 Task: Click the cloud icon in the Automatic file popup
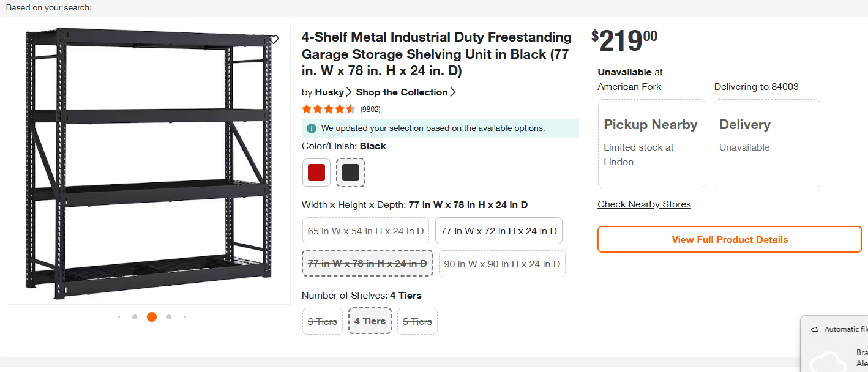tap(815, 329)
